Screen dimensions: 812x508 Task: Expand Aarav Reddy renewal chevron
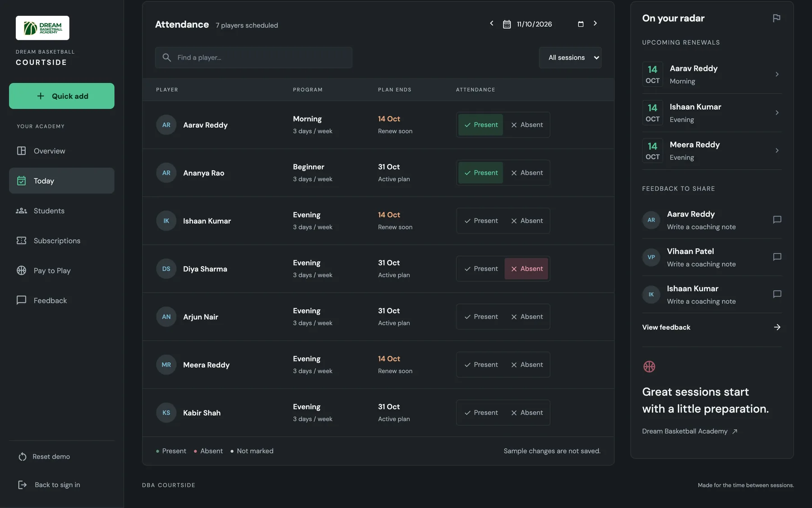pyautogui.click(x=777, y=75)
